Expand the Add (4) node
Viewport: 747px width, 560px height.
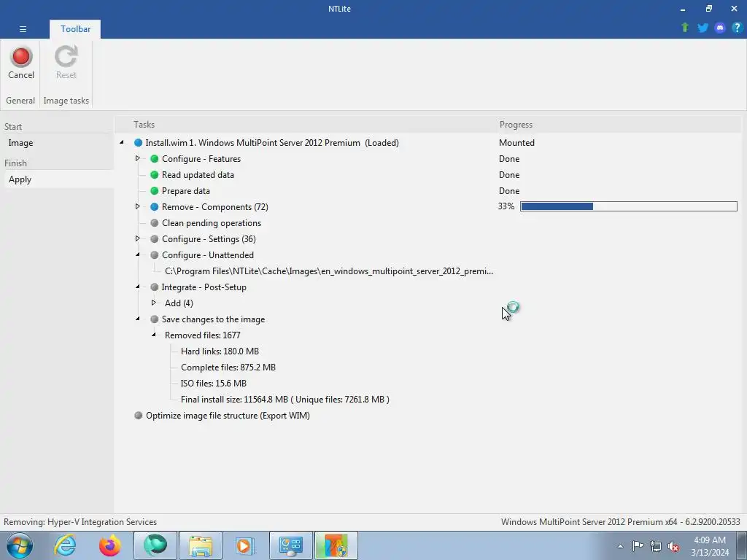click(153, 303)
